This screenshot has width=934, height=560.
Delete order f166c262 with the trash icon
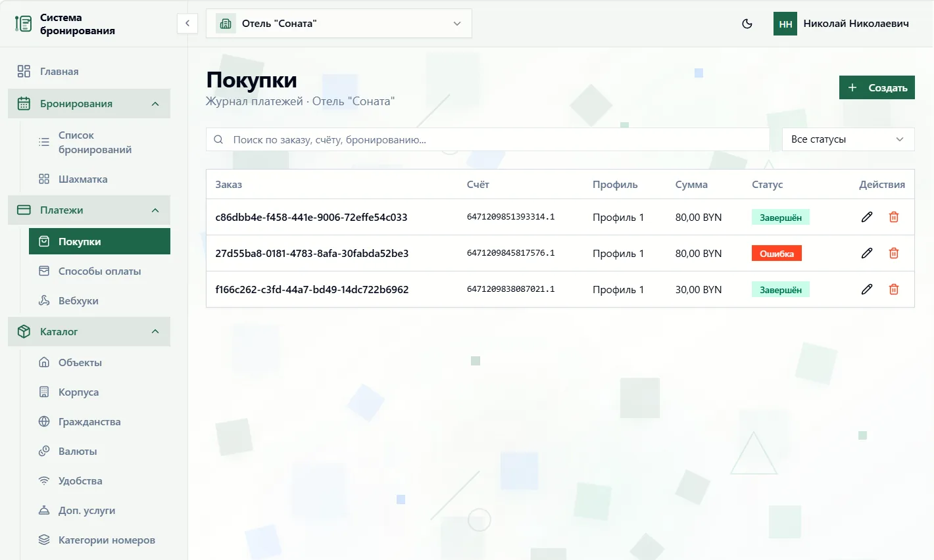[894, 289]
